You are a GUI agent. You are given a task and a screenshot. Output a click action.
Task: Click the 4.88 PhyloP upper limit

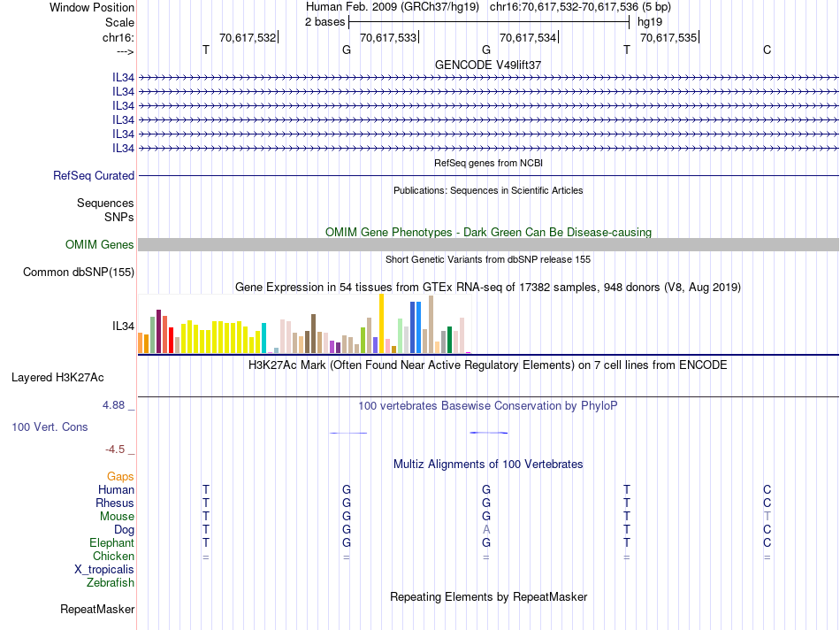pyautogui.click(x=113, y=405)
